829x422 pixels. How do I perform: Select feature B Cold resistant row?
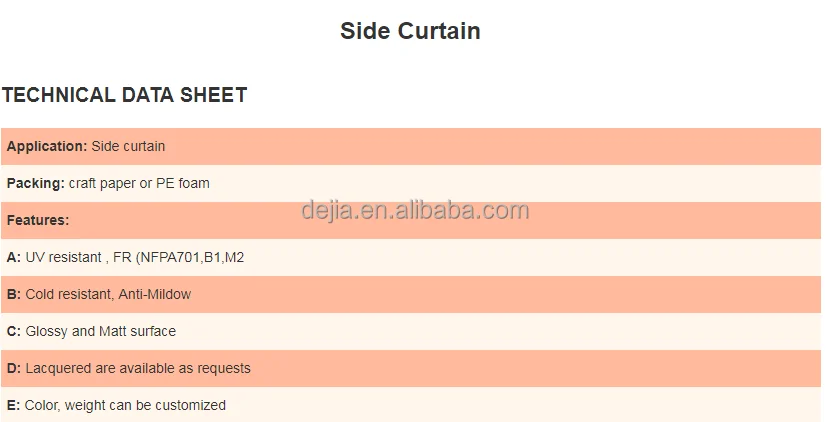(x=411, y=295)
